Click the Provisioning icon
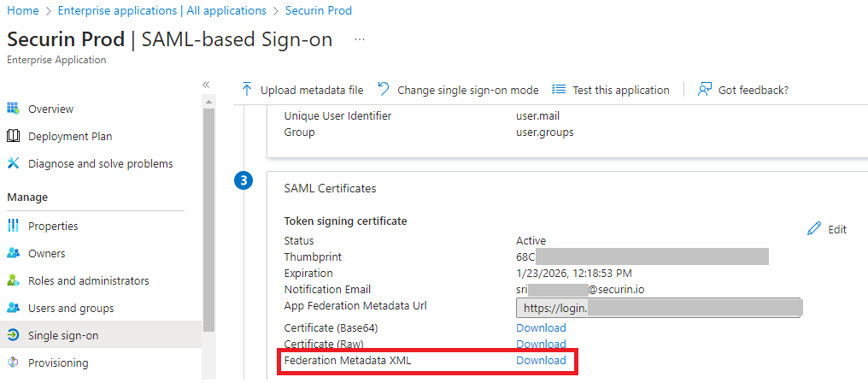This screenshot has width=868, height=383. (13, 362)
